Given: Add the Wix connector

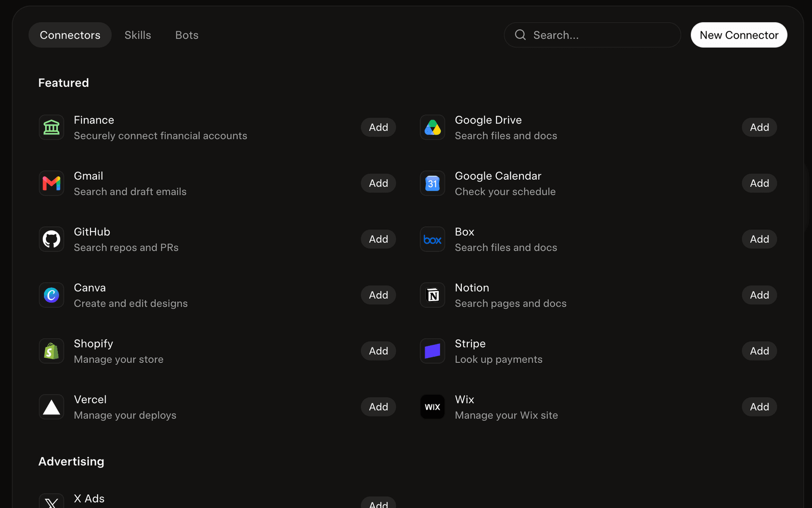Looking at the screenshot, I should point(760,407).
